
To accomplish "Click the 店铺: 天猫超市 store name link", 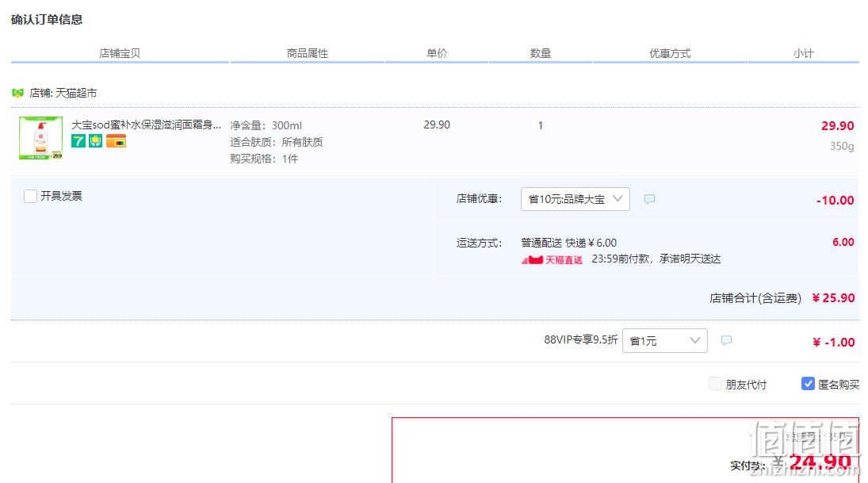I will click(x=63, y=93).
